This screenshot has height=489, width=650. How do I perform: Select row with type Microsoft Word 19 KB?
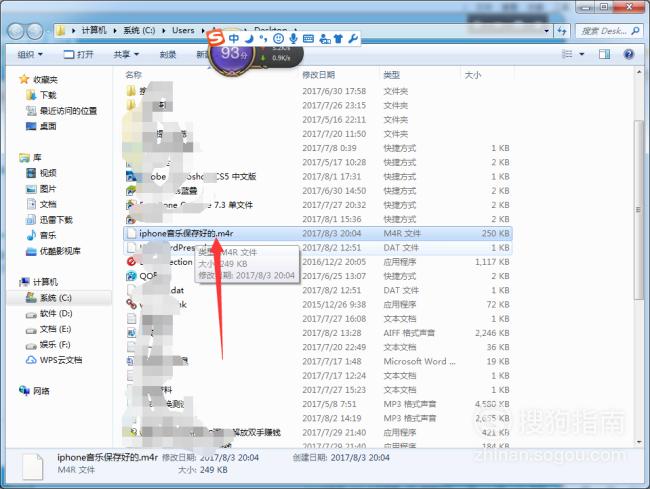click(318, 362)
